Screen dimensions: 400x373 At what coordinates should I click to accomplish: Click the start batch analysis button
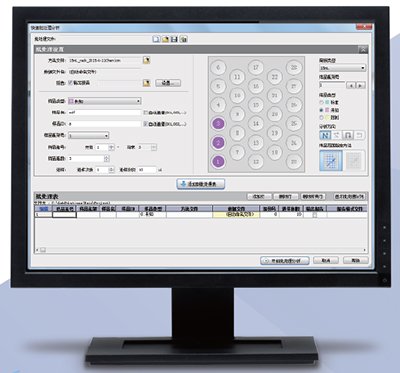coord(285,261)
